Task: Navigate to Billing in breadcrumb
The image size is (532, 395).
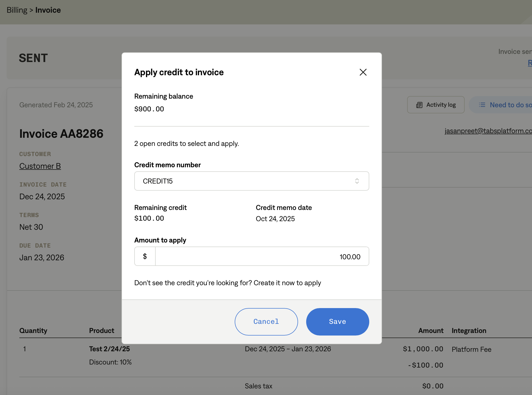Action: pos(17,10)
